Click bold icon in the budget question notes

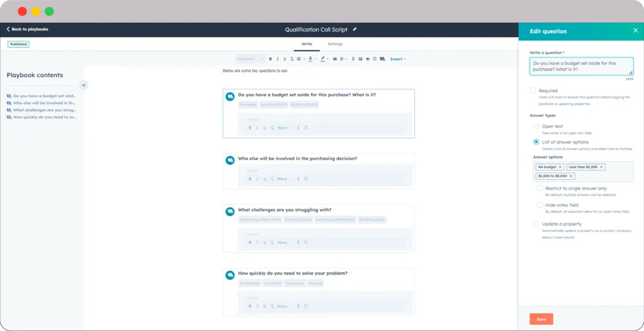click(250, 127)
